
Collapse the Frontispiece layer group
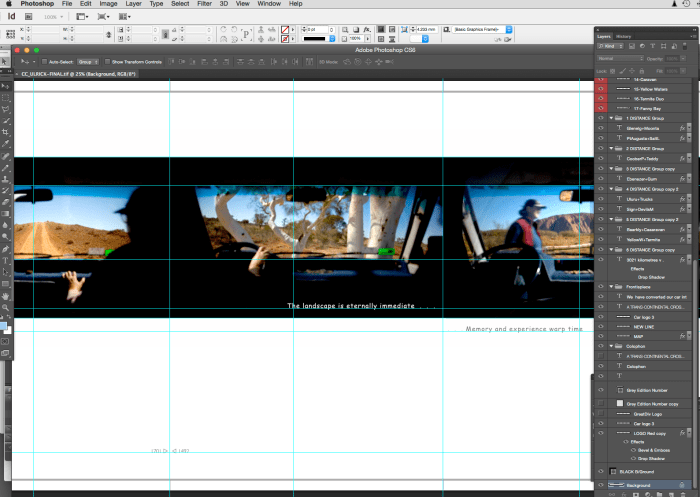pyautogui.click(x=611, y=286)
